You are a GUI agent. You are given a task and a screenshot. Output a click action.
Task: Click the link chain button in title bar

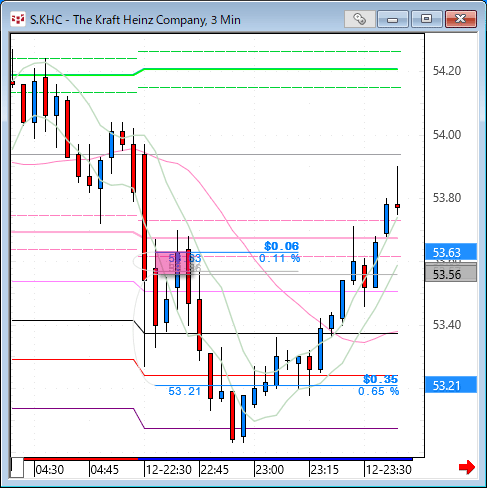[359, 19]
